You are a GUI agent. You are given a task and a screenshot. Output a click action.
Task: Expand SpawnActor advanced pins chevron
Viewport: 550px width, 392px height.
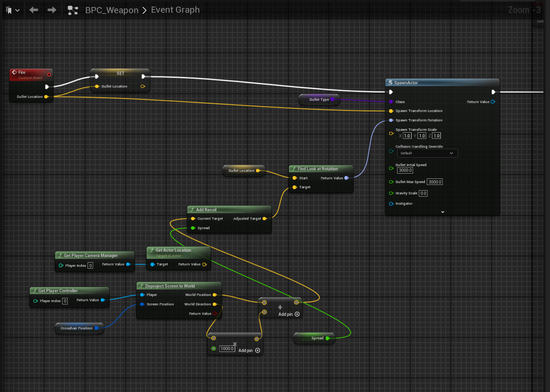(x=443, y=212)
